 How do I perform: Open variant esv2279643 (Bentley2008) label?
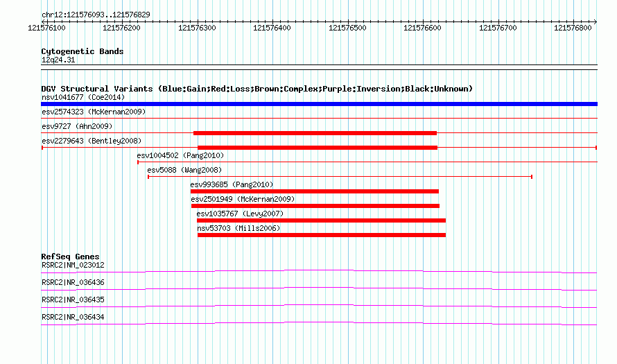[92, 141]
